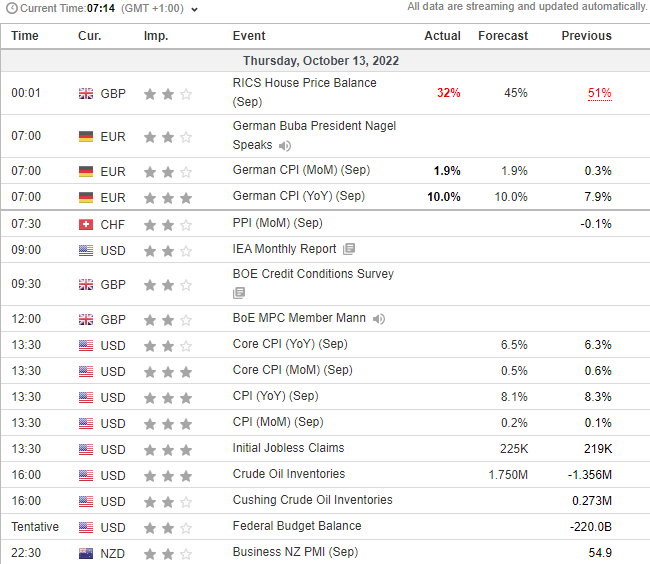Image resolution: width=650 pixels, height=564 pixels.
Task: Open the report icon beside IEA Monthly Report
Action: click(x=348, y=249)
